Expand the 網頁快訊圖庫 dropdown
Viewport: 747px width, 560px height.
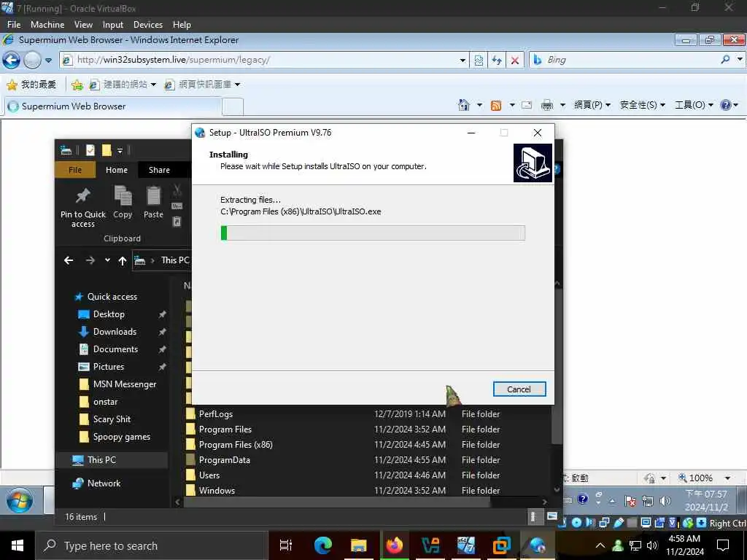coord(237,85)
